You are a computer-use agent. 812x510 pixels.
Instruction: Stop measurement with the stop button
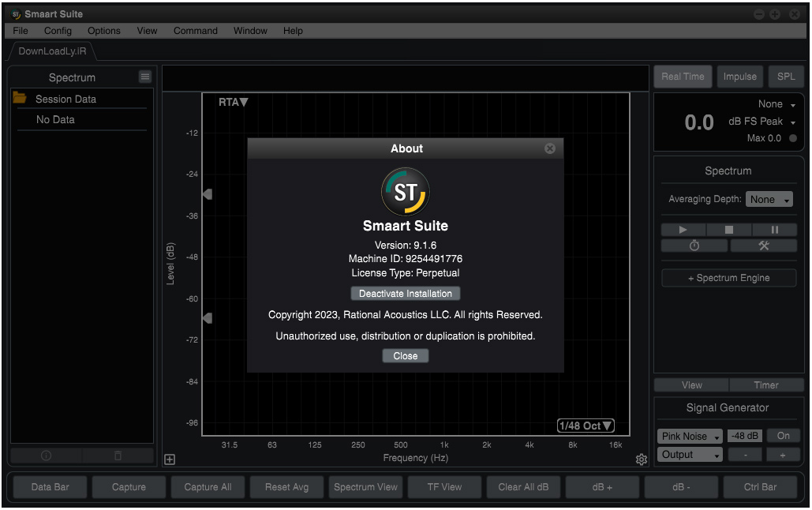tap(728, 230)
